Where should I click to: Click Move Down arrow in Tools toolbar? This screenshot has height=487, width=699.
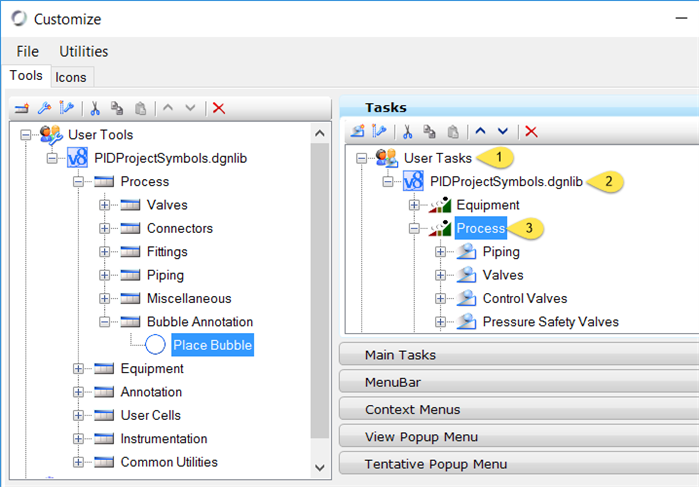click(190, 107)
